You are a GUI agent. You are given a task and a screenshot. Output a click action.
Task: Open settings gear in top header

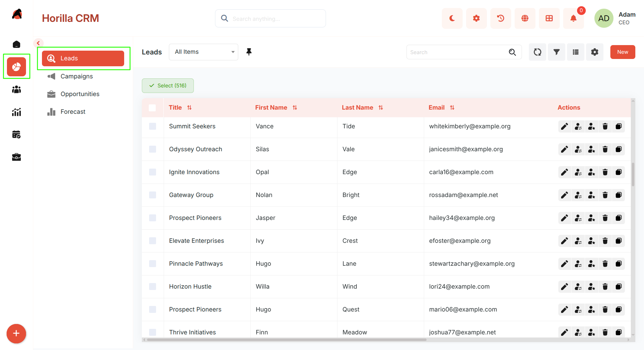[476, 18]
